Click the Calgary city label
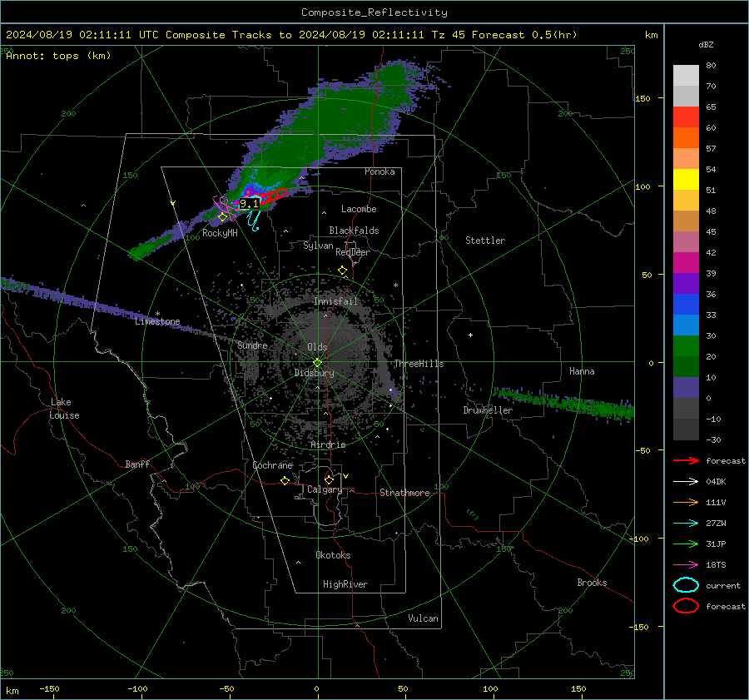 pyautogui.click(x=325, y=489)
